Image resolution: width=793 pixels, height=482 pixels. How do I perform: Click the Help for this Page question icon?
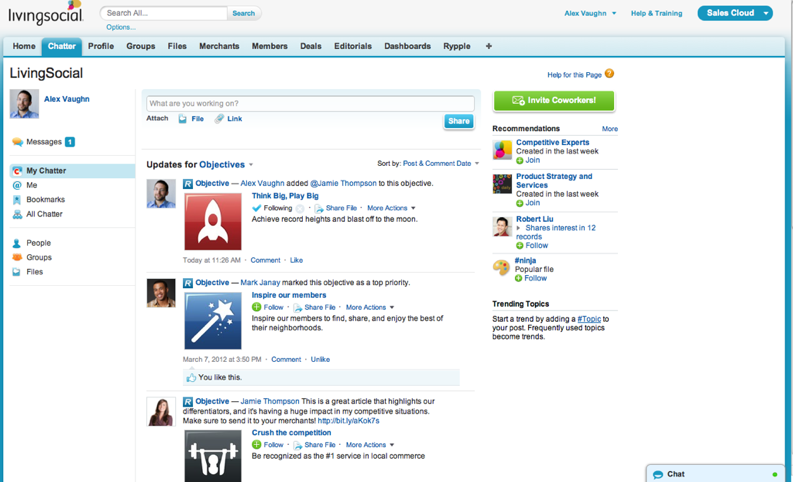coord(609,74)
